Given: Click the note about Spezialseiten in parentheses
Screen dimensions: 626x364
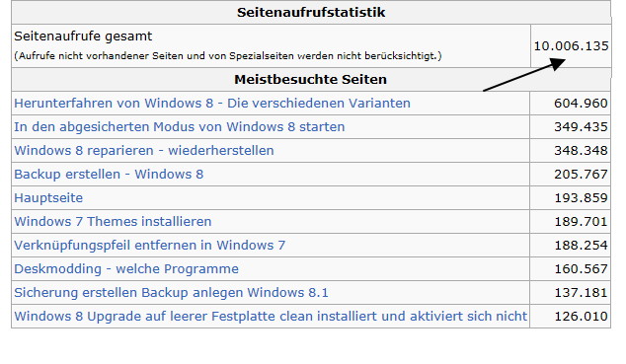Looking at the screenshot, I should pos(228,56).
